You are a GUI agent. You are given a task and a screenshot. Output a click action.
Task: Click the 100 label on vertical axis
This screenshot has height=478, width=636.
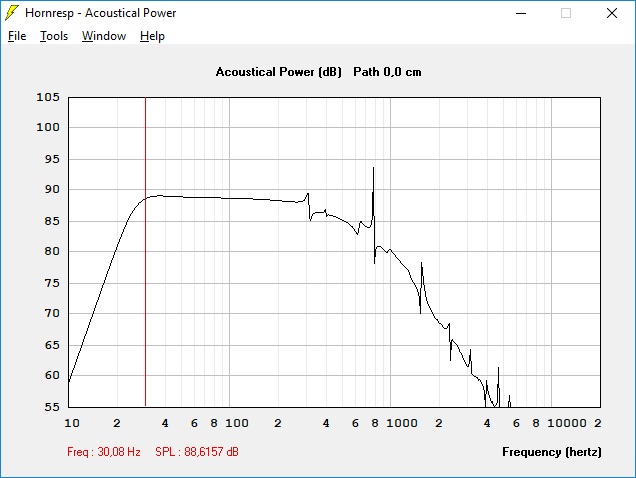click(x=48, y=127)
